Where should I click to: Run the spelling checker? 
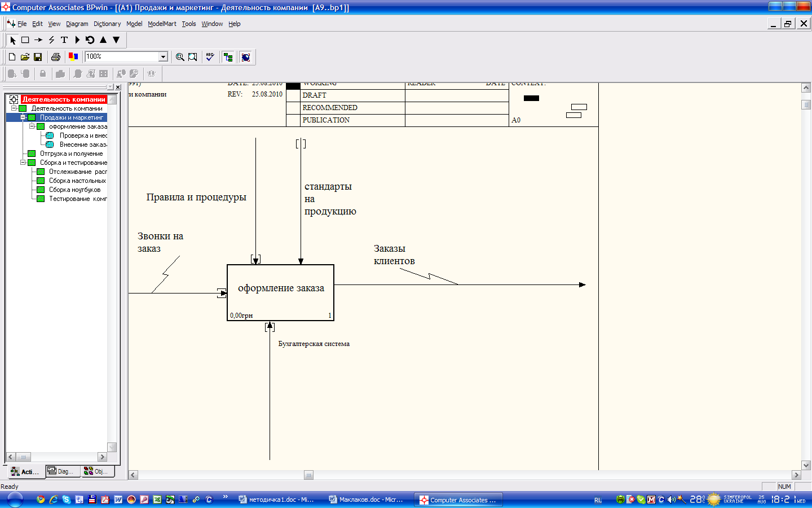click(x=210, y=57)
